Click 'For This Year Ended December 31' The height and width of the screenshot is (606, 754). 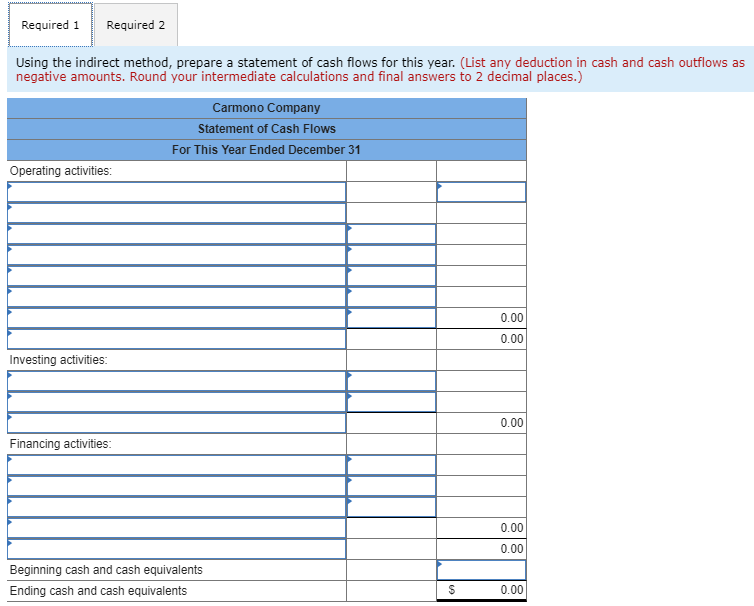pyautogui.click(x=266, y=150)
